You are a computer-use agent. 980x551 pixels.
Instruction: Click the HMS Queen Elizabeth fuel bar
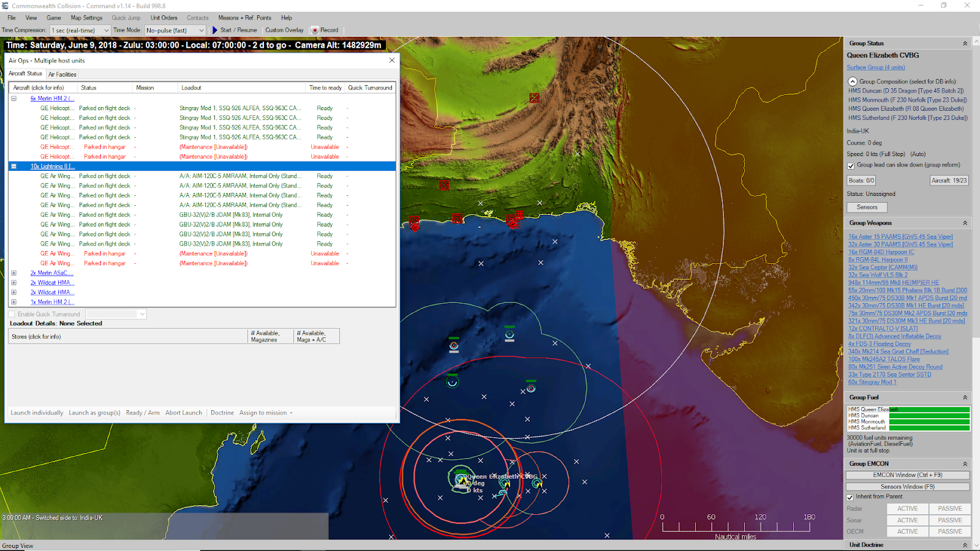tap(929, 410)
